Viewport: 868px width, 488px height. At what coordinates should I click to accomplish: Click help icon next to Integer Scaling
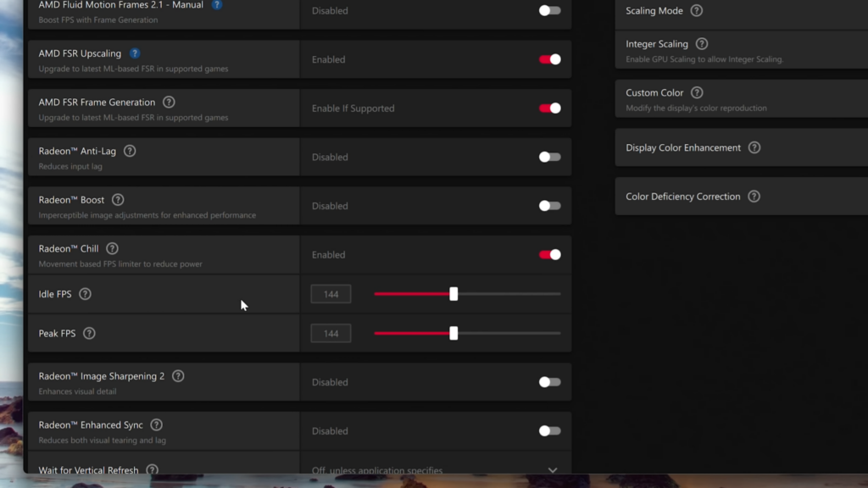(701, 44)
